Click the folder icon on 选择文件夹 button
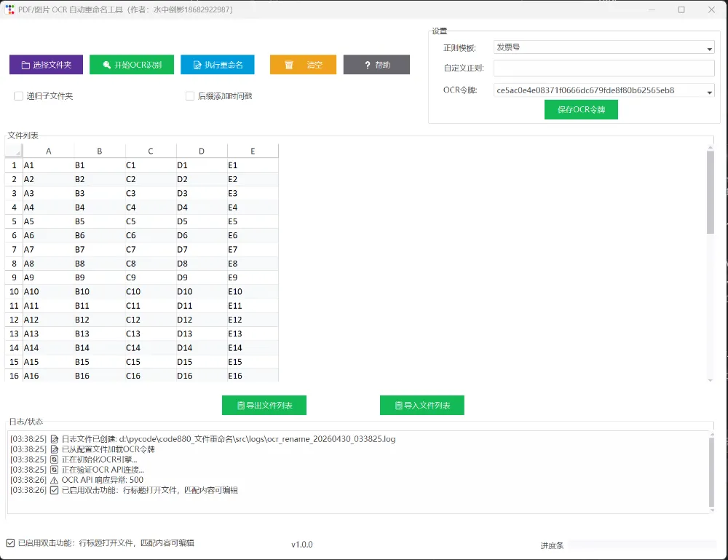Screen dimensions: 728x560 [25, 65]
